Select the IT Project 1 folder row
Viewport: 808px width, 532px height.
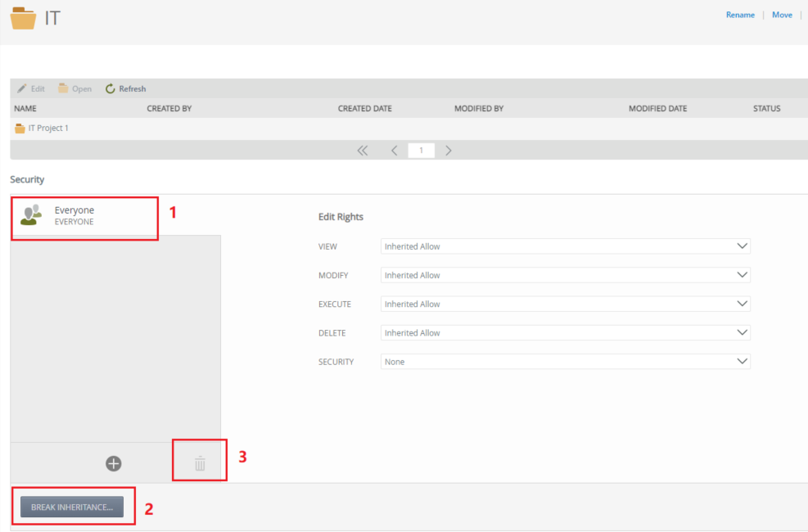pos(48,128)
